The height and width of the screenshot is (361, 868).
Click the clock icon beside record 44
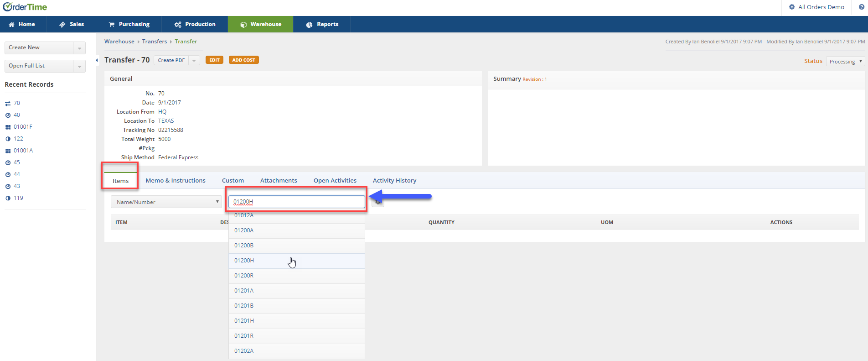click(8, 175)
